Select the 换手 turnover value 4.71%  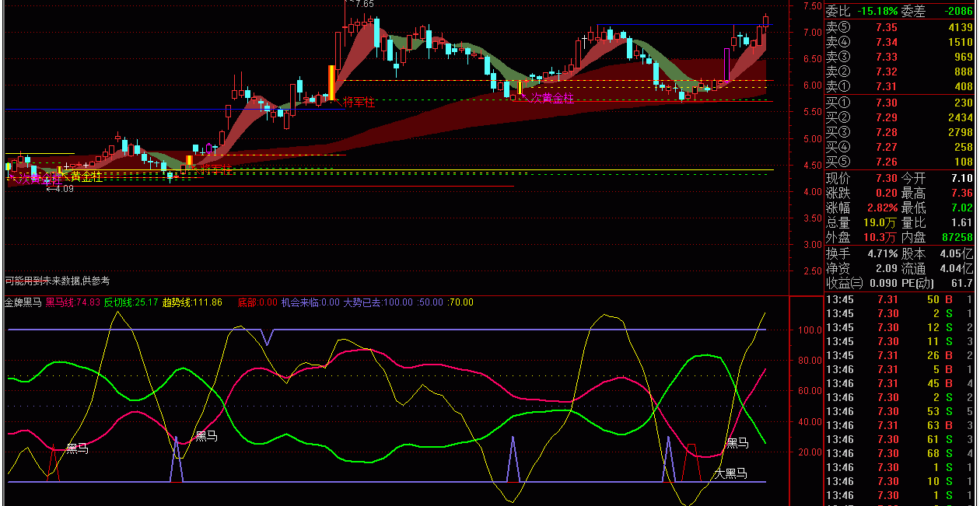point(882,253)
